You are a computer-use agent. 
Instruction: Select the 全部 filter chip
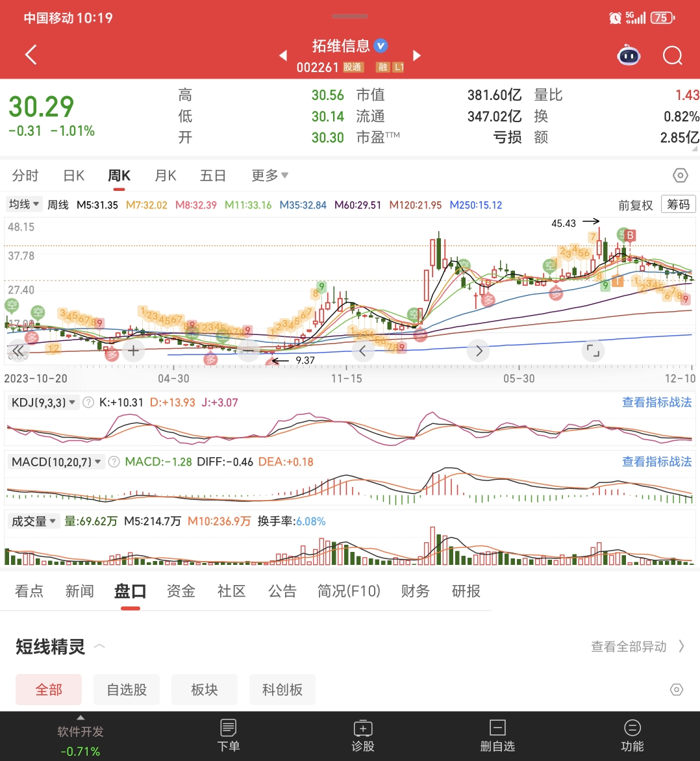49,690
